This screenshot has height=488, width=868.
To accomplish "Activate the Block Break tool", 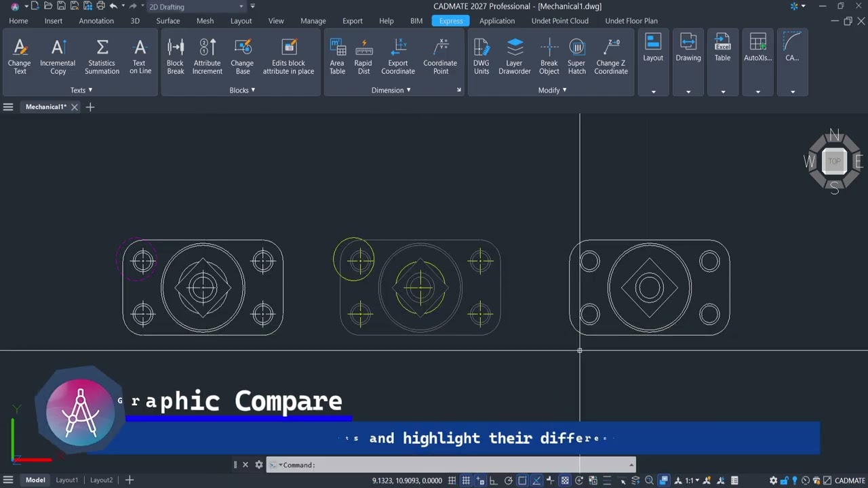I will coord(176,56).
